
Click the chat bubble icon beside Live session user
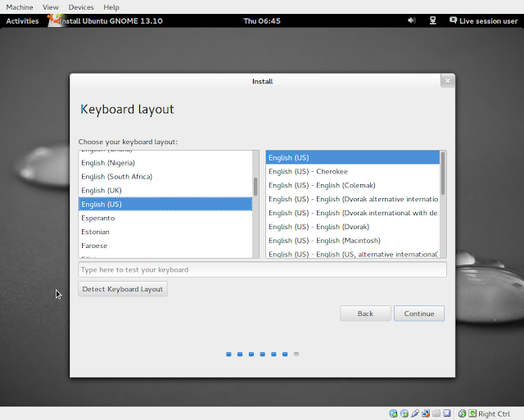pyautogui.click(x=453, y=20)
